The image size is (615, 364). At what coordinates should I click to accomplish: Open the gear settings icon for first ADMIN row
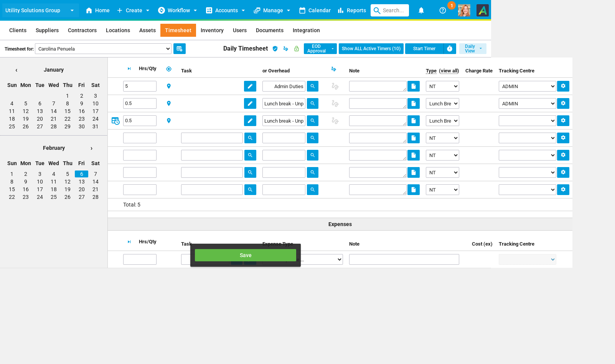563,86
